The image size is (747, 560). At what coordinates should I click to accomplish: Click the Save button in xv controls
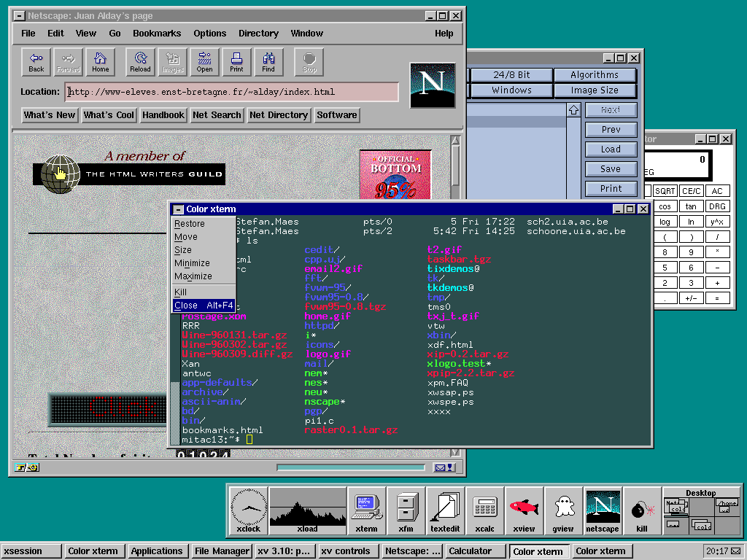[611, 169]
